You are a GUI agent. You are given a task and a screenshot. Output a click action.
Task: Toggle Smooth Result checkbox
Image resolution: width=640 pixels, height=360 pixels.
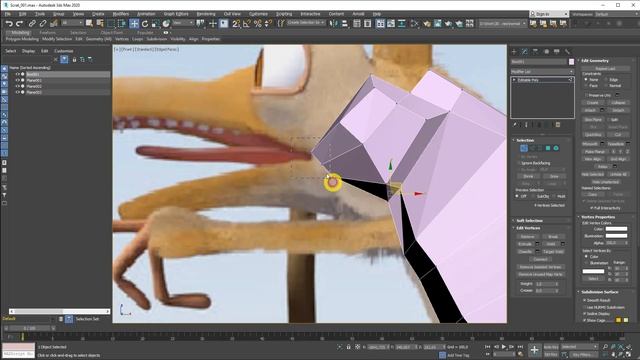584,300
